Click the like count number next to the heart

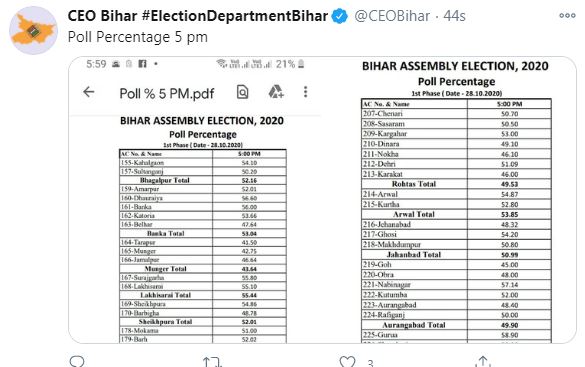click(x=370, y=363)
